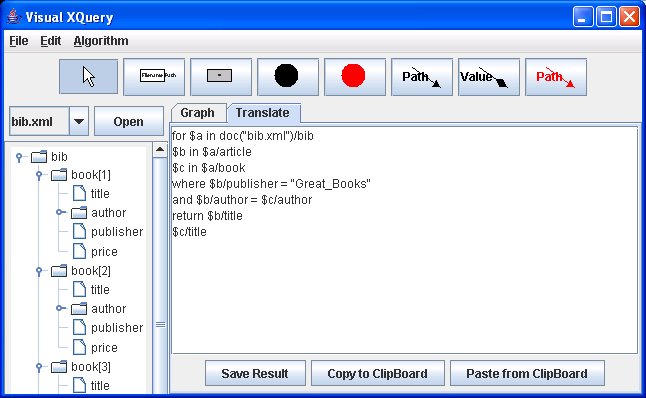Click the line 'return $b/title'
This screenshot has height=398, width=646.
coord(207,216)
